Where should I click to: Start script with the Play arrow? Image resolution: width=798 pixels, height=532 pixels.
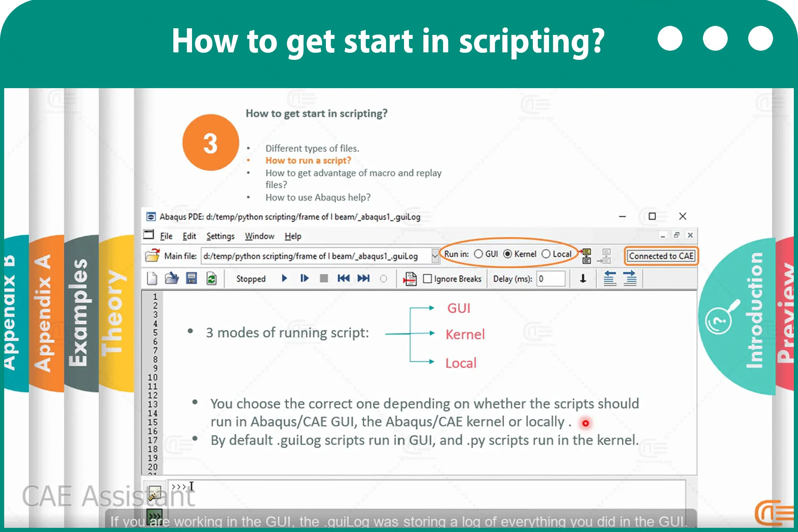click(x=284, y=278)
